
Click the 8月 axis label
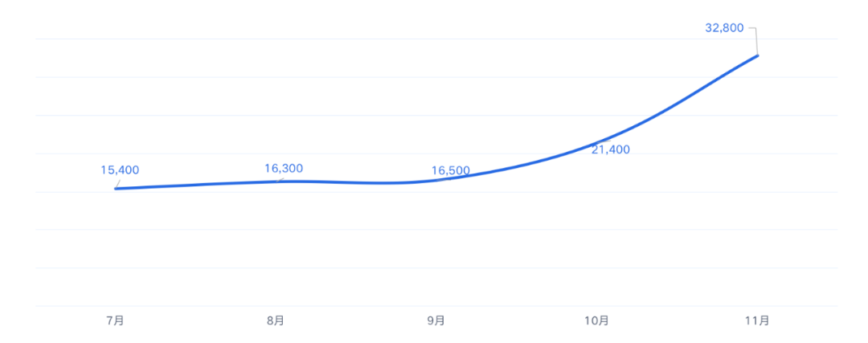276,321
